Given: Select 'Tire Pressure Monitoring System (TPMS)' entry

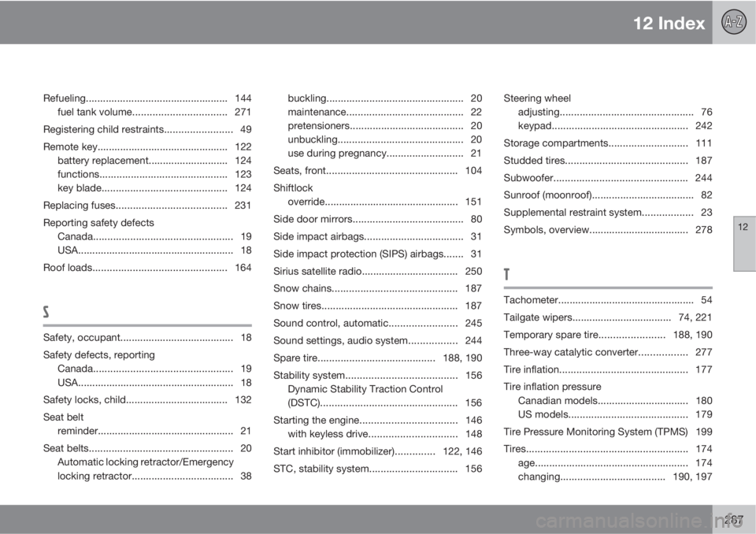Looking at the screenshot, I should (x=608, y=432).
